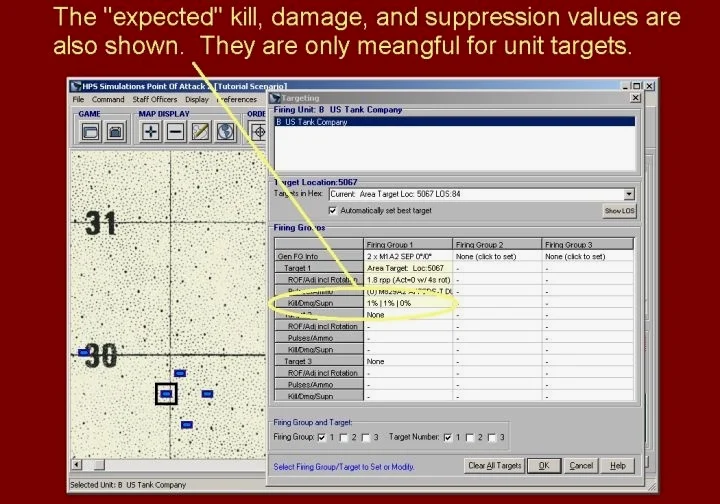
Task: Check Firing Group 1 checkbox
Action: (322, 437)
